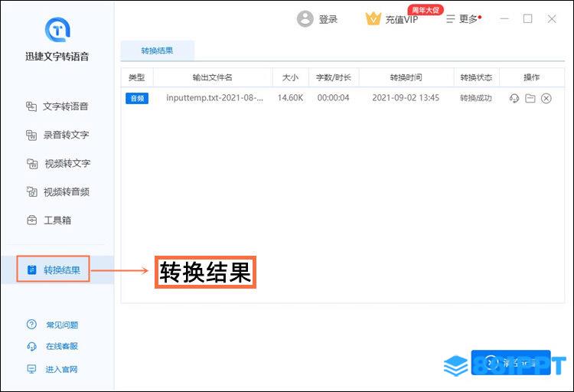This screenshot has height=392, width=574.
Task: Play the converted audio with headphone icon
Action: pos(514,98)
